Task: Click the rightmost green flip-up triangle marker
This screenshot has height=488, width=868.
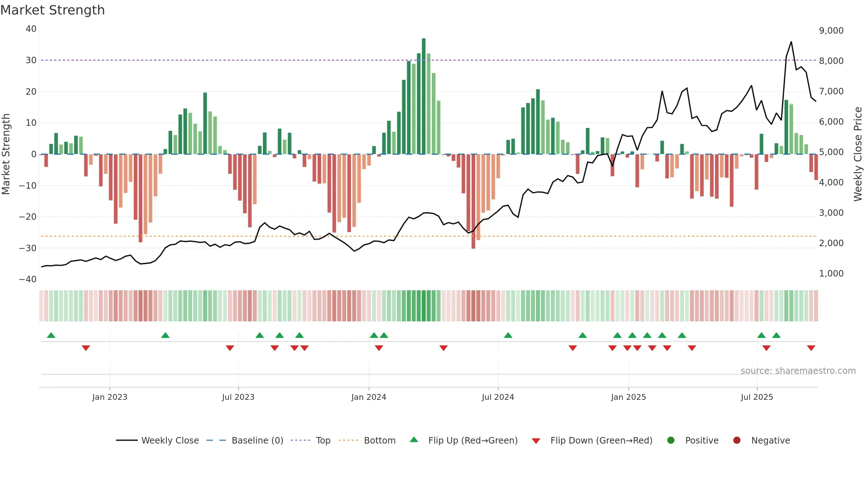Action: click(x=776, y=335)
